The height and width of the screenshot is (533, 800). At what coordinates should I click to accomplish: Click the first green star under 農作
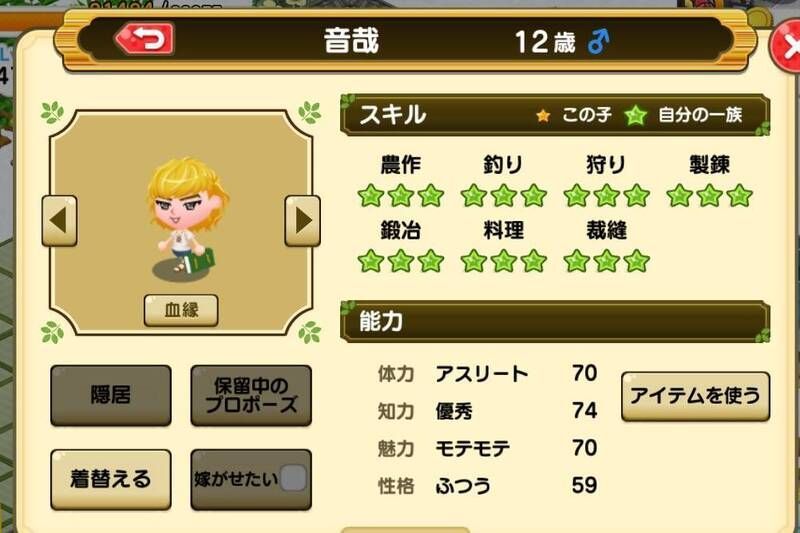[x=371, y=196]
